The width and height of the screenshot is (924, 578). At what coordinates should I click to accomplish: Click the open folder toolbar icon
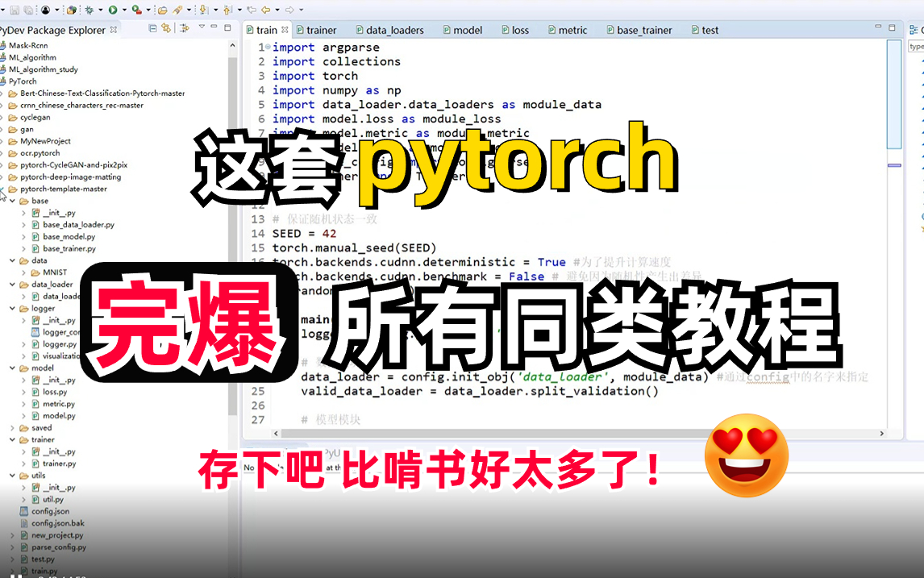pyautogui.click(x=162, y=10)
